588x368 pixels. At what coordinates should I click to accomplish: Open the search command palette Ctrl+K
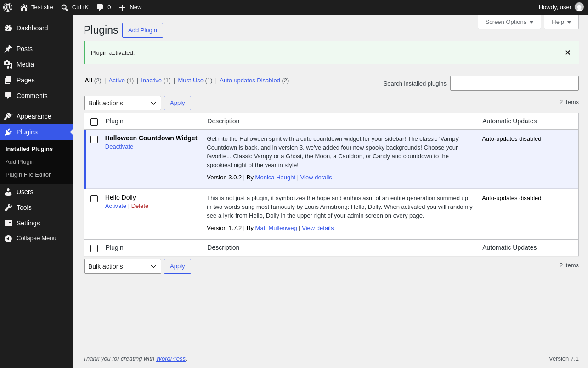pyautogui.click(x=75, y=7)
